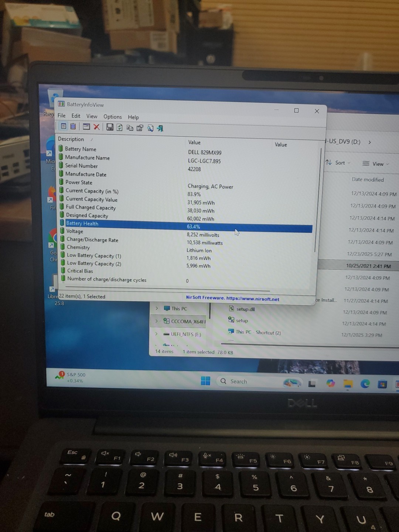Image resolution: width=399 pixels, height=532 pixels.
Task: Click the Date modified column header in Explorer
Action: pos(368,180)
